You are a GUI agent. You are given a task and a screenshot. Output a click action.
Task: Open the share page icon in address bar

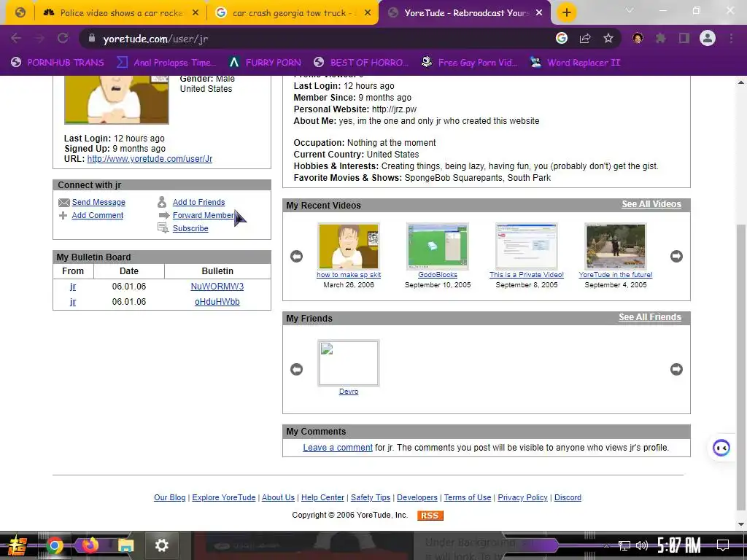(x=585, y=38)
